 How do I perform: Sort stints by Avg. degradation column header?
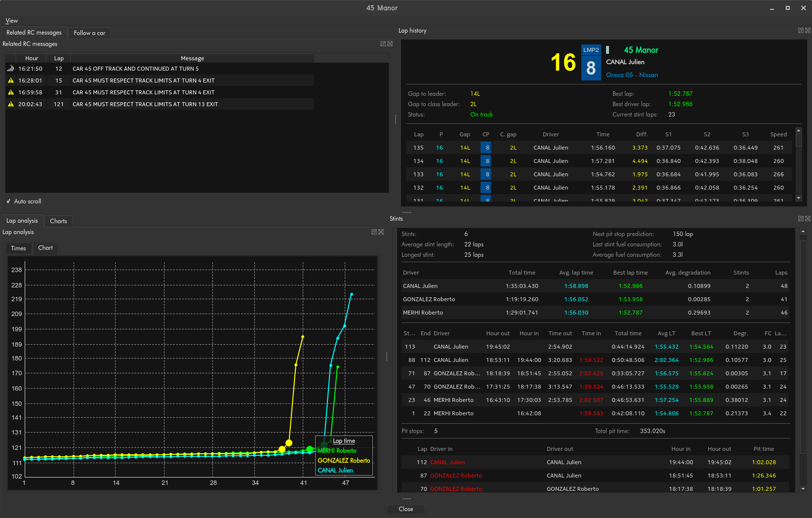[x=688, y=273]
